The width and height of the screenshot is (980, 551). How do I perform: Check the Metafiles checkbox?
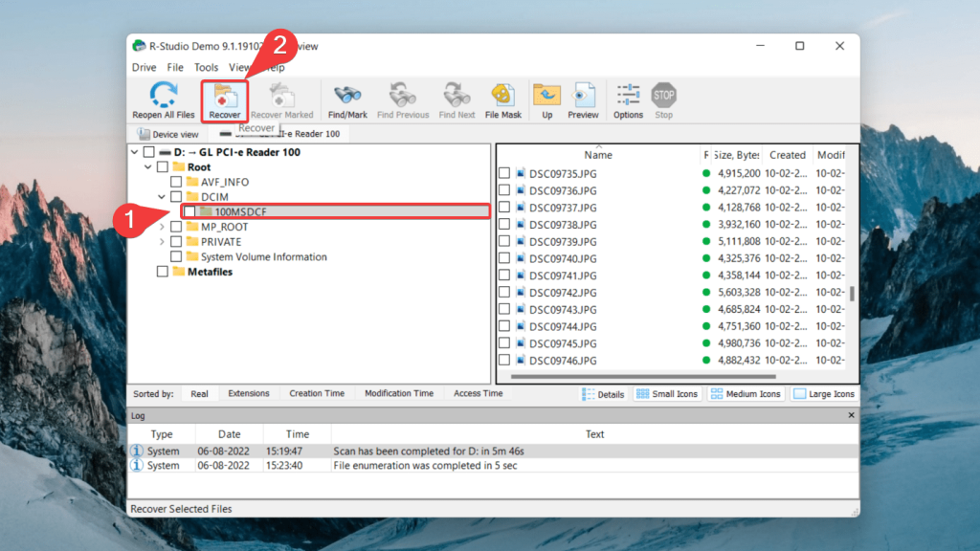(x=162, y=271)
